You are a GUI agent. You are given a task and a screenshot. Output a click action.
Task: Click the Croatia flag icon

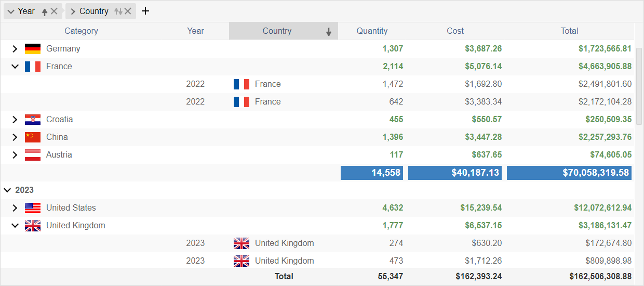(33, 120)
